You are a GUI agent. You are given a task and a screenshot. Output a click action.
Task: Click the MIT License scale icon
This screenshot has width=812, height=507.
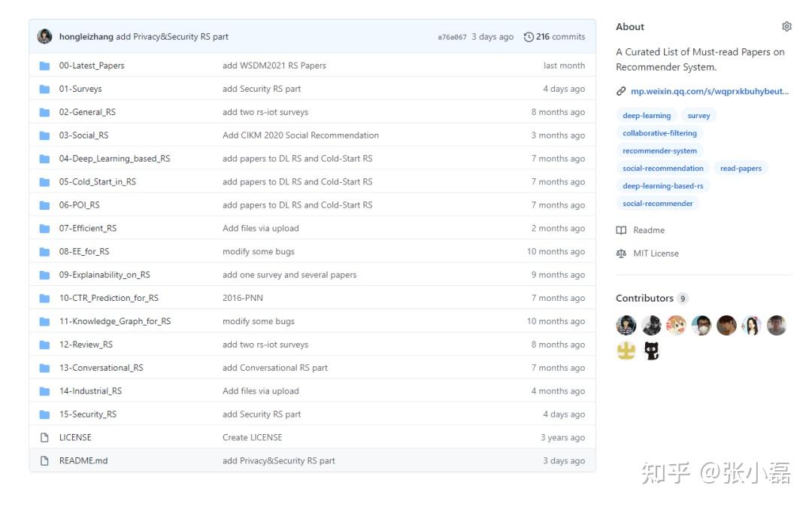click(x=621, y=254)
